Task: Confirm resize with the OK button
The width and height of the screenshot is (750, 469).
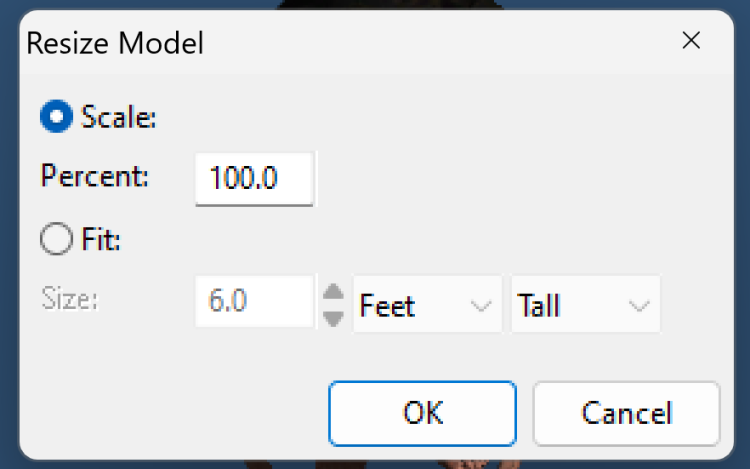Action: coord(422,412)
